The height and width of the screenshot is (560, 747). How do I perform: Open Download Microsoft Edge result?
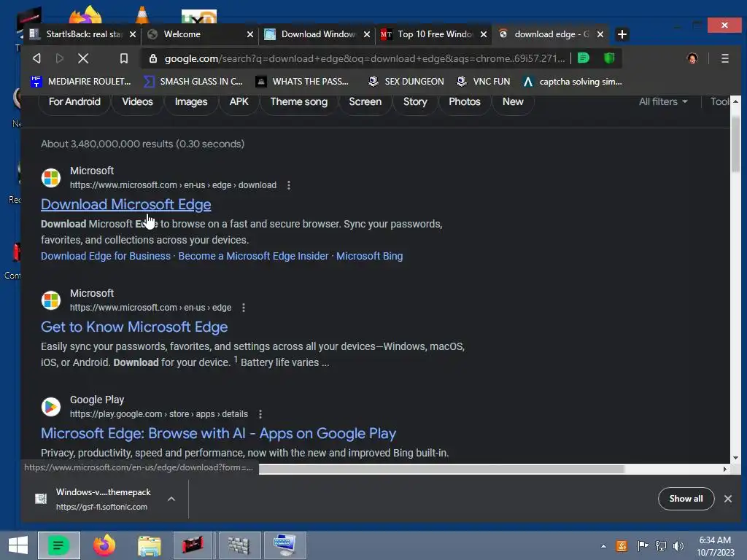point(125,204)
